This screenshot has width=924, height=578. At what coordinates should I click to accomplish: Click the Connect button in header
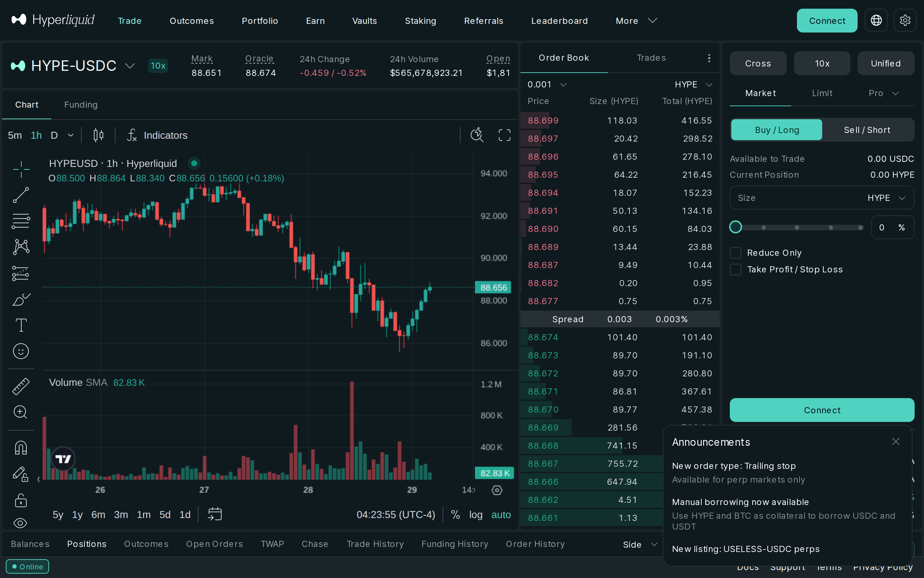click(827, 21)
